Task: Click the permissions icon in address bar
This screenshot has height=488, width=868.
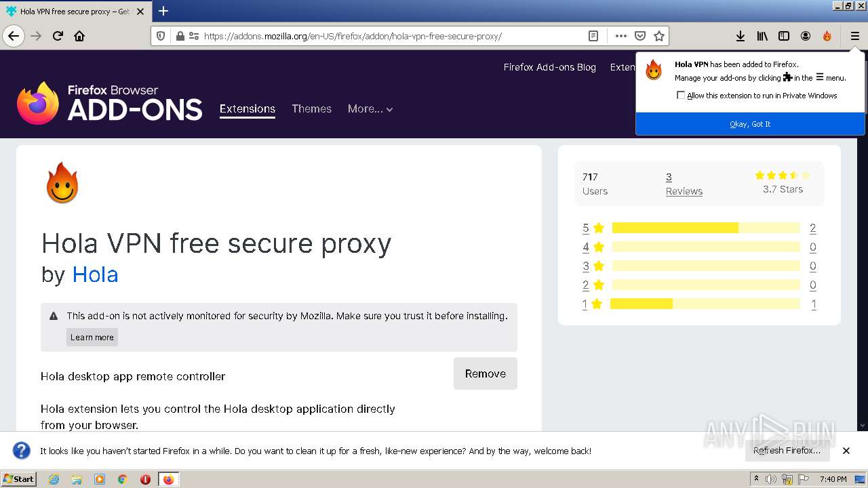Action: click(x=194, y=36)
